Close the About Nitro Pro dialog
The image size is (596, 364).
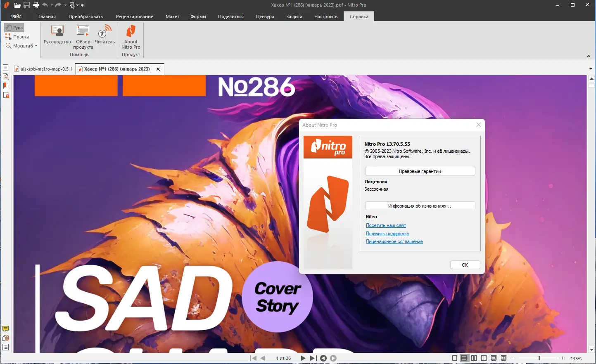click(479, 125)
